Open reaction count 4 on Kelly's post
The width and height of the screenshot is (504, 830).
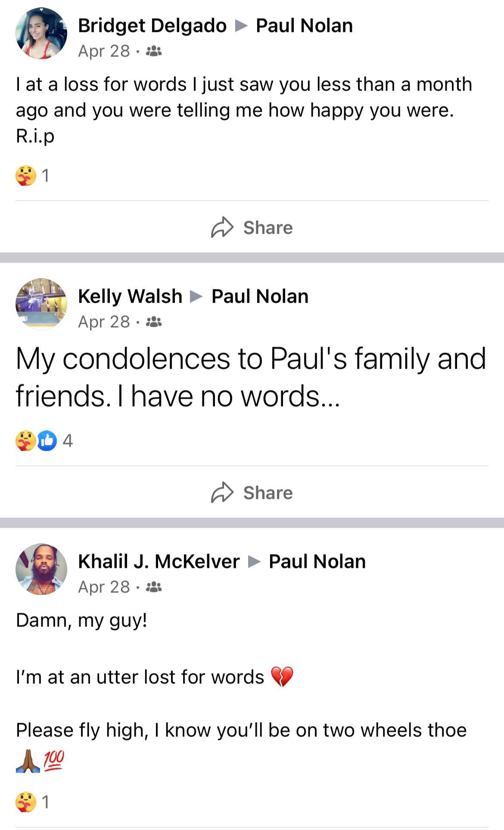coord(68,441)
